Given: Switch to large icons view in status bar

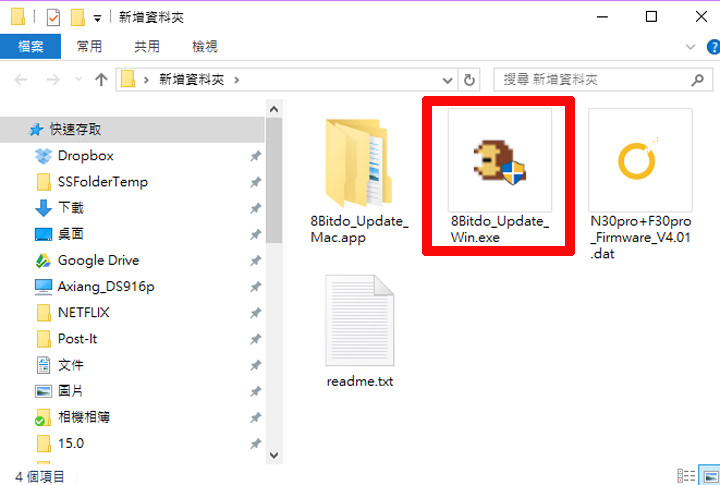Looking at the screenshot, I should click(707, 476).
